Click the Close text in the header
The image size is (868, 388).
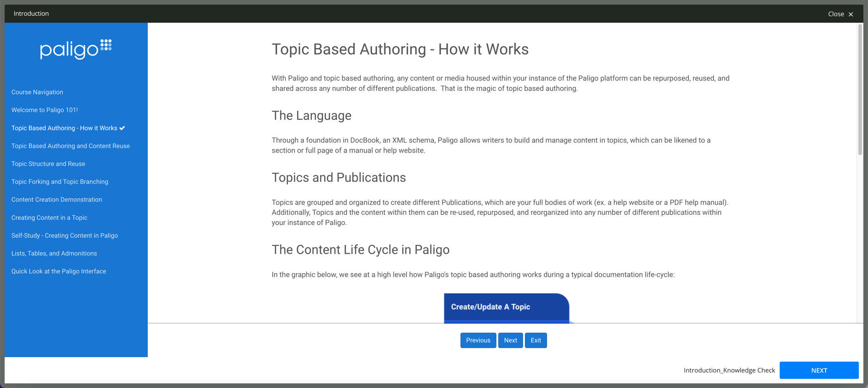(x=836, y=14)
